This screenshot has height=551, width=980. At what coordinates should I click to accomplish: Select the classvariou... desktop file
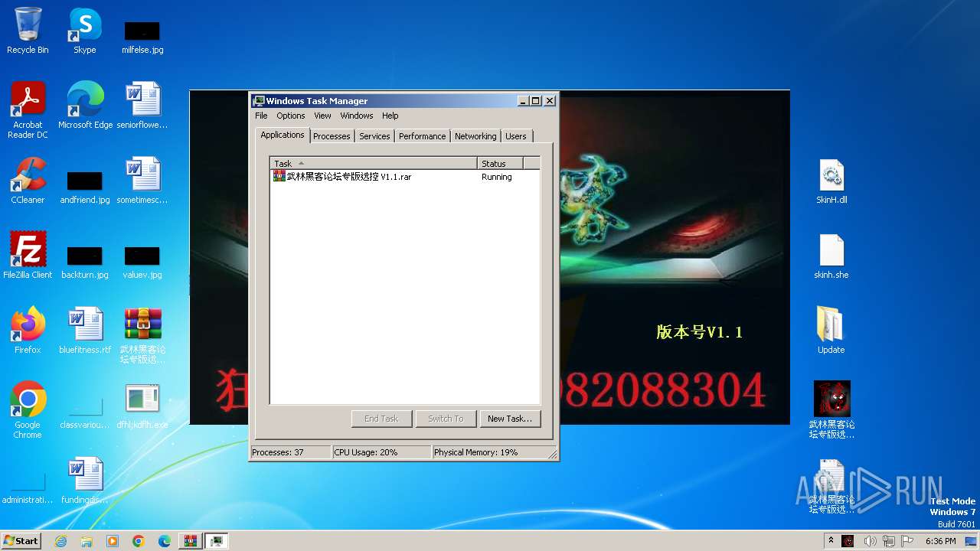point(85,413)
